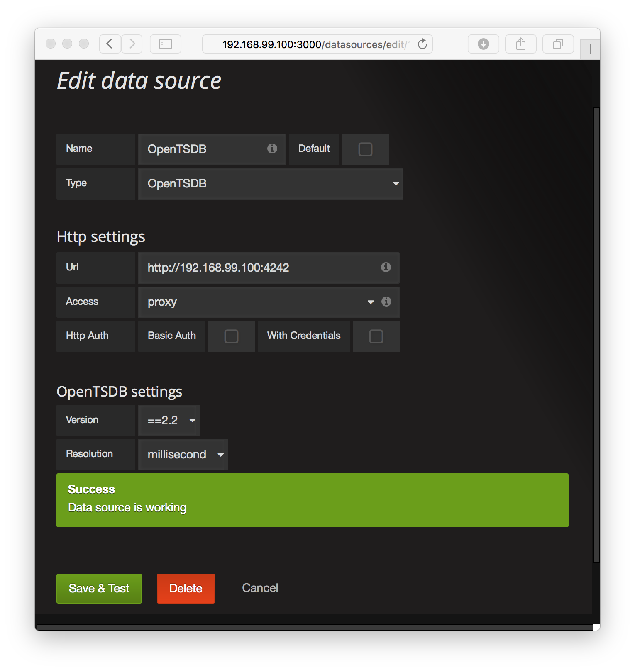Open a new browser tab
635x672 pixels.
pos(590,49)
